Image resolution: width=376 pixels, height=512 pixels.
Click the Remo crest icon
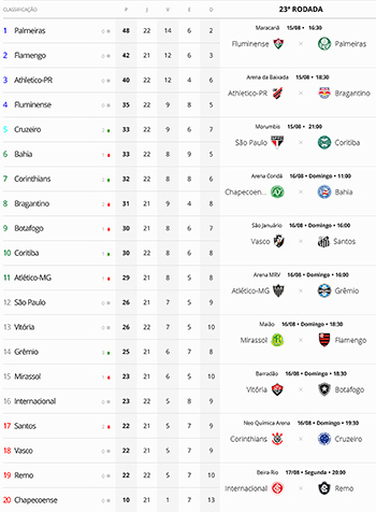tap(324, 488)
